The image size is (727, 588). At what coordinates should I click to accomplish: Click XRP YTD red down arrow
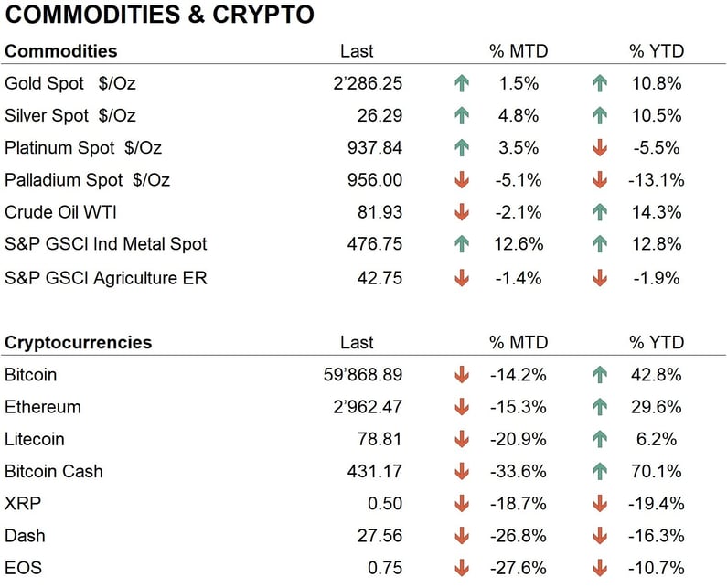tap(600, 504)
